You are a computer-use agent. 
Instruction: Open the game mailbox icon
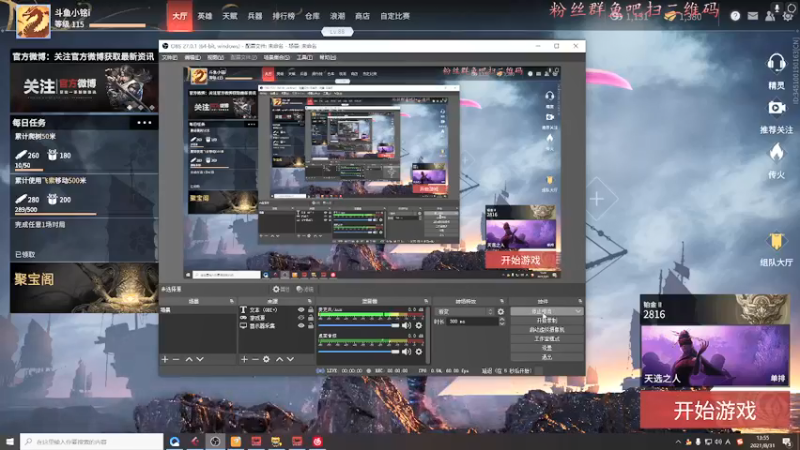point(753,16)
